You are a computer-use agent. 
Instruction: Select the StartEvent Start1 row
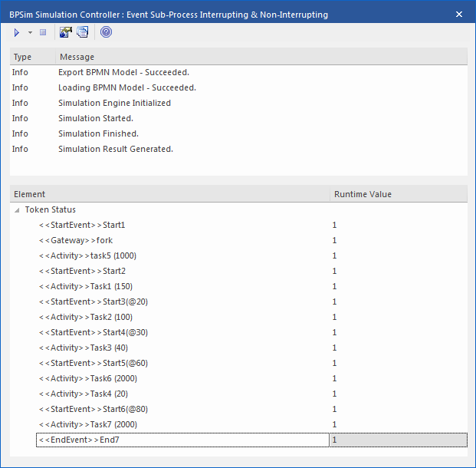point(81,225)
